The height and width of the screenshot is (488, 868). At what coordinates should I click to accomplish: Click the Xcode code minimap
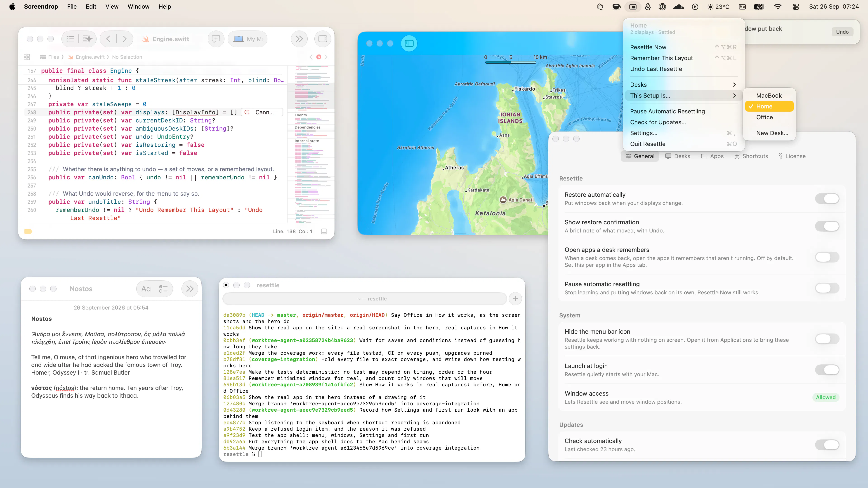pyautogui.click(x=311, y=144)
